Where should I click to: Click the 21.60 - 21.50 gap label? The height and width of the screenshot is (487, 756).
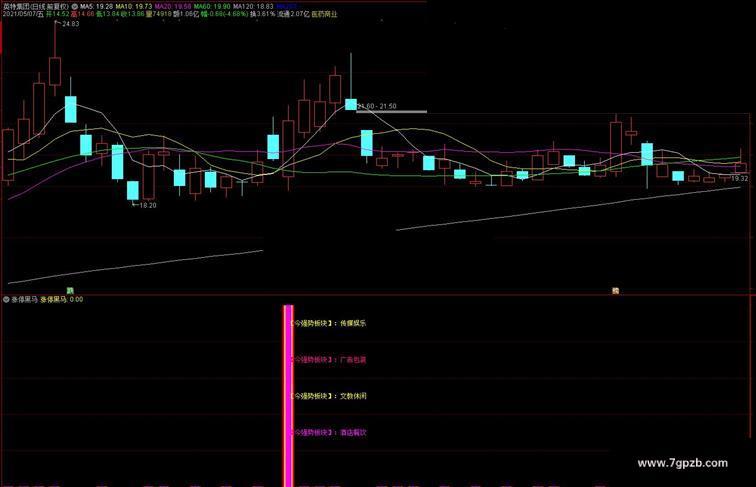[x=377, y=106]
